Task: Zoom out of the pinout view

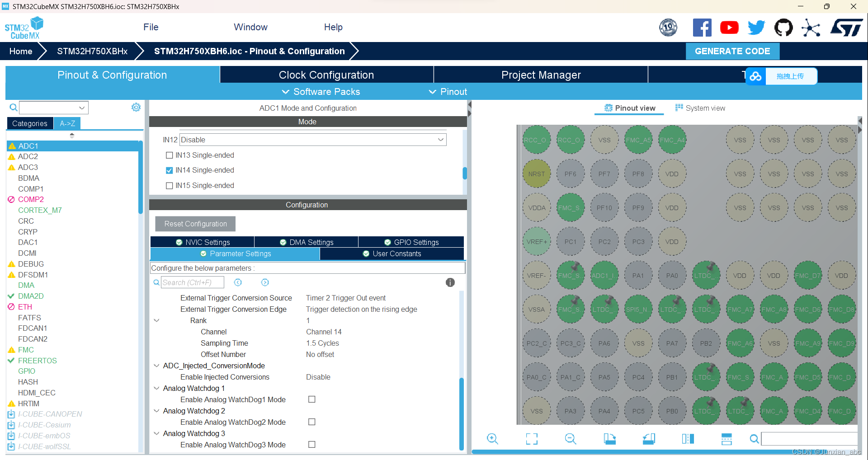Action: pos(571,439)
